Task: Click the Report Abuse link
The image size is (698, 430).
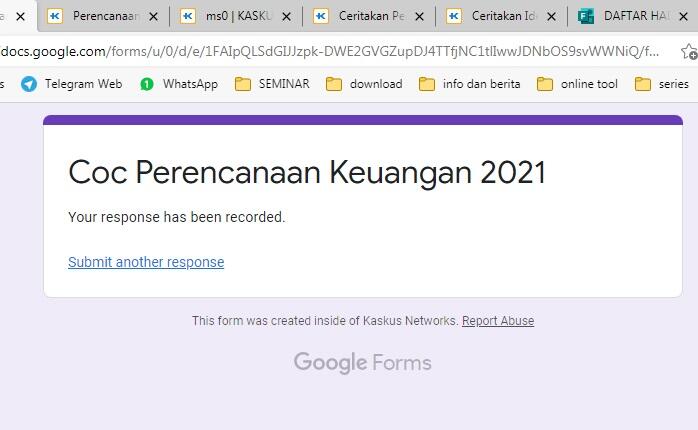Action: [x=498, y=321]
